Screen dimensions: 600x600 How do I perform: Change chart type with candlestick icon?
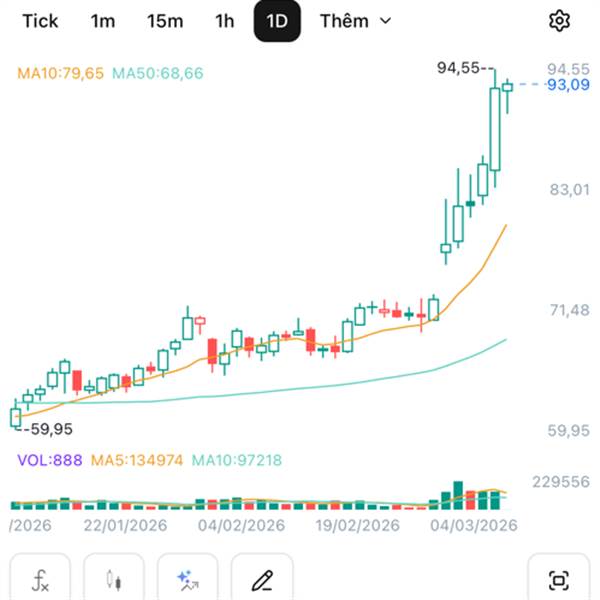(x=114, y=579)
